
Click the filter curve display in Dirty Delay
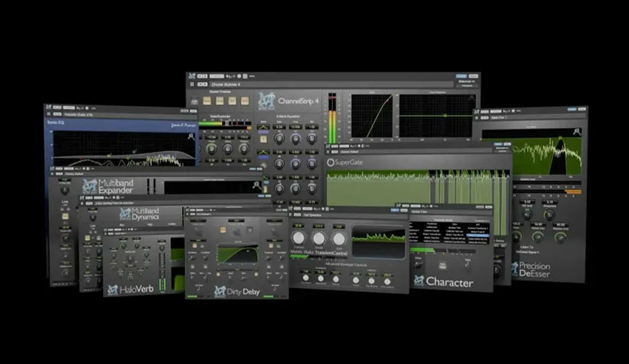(x=237, y=254)
